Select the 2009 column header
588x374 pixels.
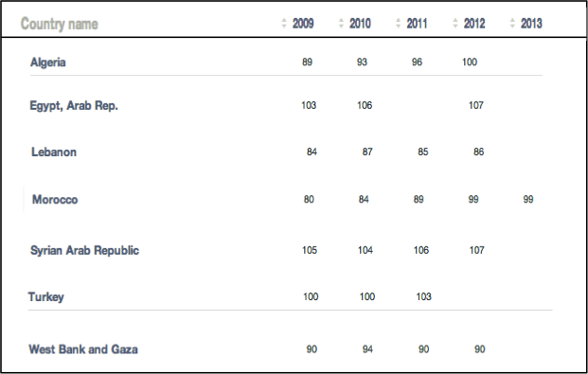(x=303, y=24)
